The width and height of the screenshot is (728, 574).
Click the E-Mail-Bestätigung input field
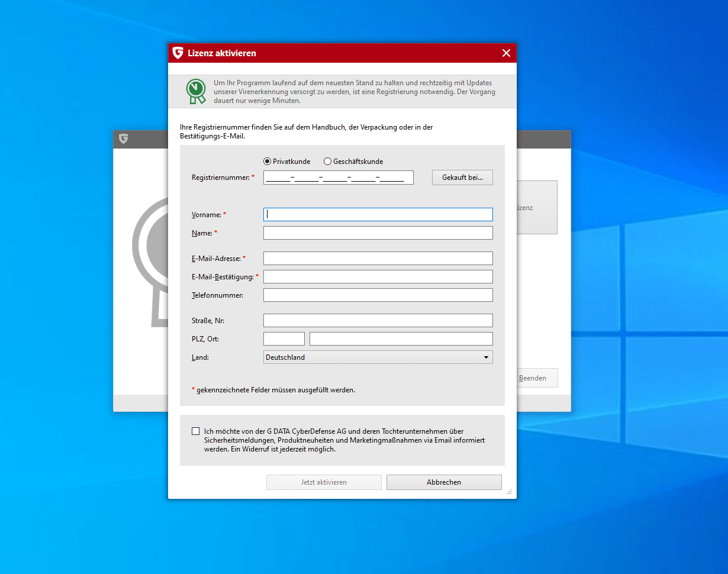pyautogui.click(x=378, y=277)
